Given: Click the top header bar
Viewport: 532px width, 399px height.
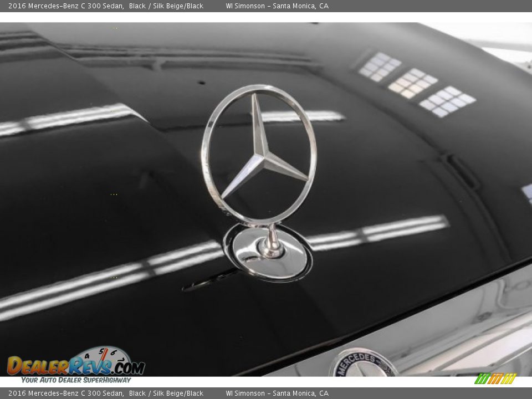Looking at the screenshot, I should (x=266, y=7).
